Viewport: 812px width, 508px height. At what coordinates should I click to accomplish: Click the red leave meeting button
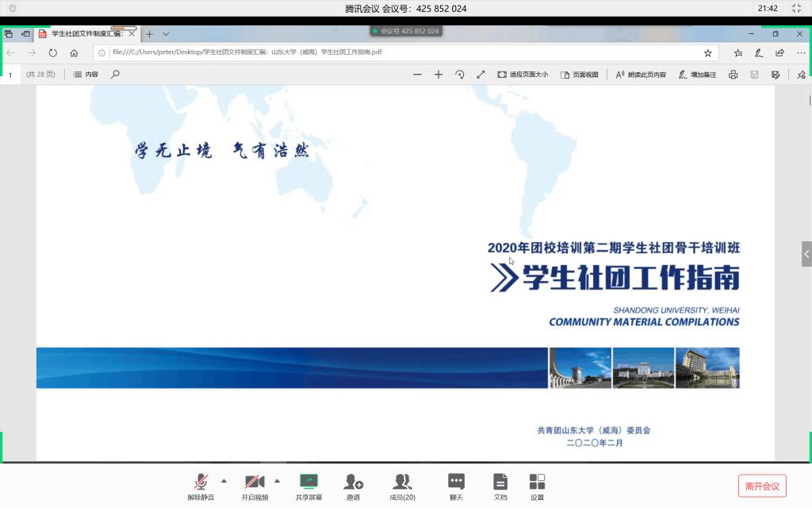[x=762, y=486]
